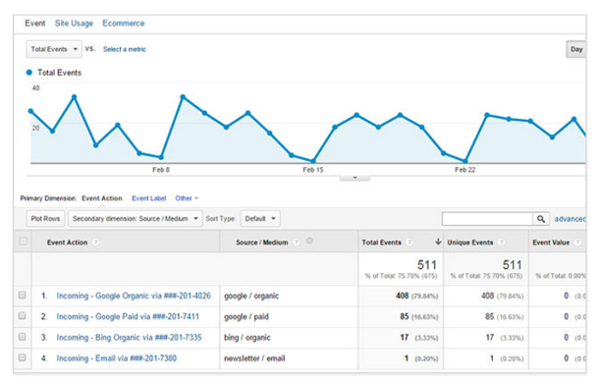Click the sort arrow in Total Events header
600x385 pixels.
point(438,242)
